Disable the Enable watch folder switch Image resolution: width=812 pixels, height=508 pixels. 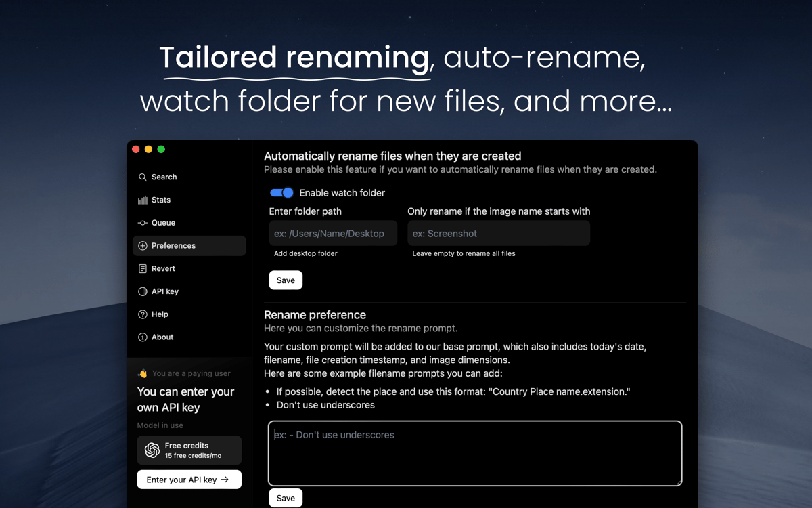[x=281, y=193]
